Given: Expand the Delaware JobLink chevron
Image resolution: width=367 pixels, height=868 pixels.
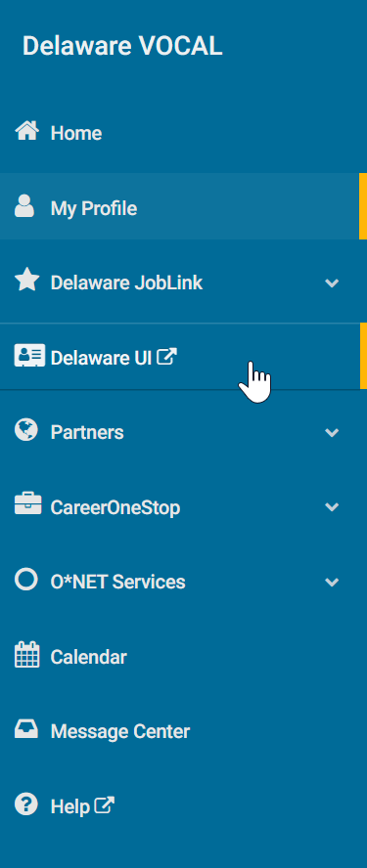Looking at the screenshot, I should 332,282.
